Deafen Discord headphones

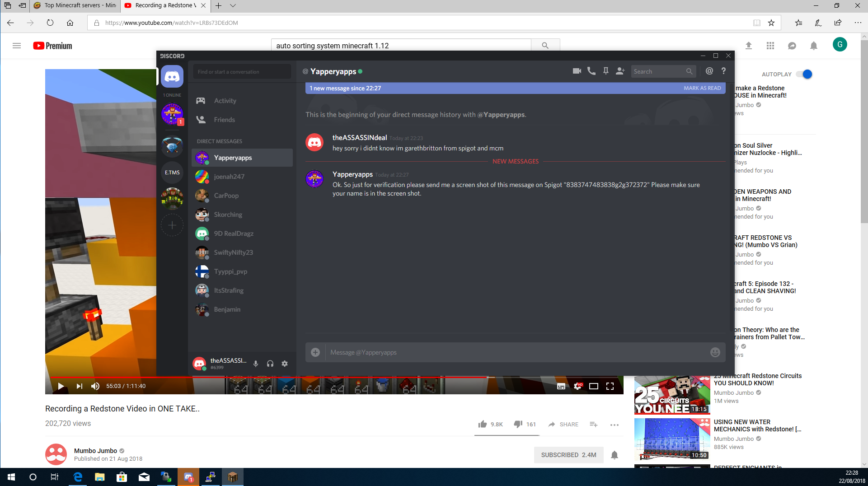pos(270,364)
